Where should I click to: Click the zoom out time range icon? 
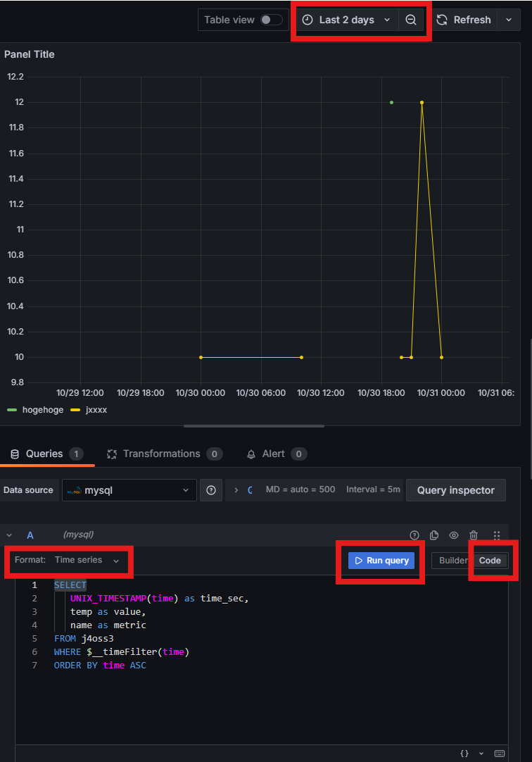[x=411, y=20]
